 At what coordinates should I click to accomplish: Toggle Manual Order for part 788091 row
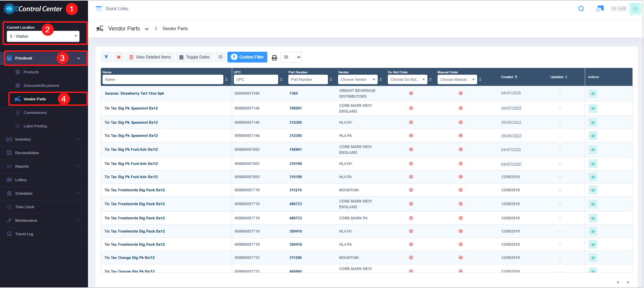(x=461, y=108)
